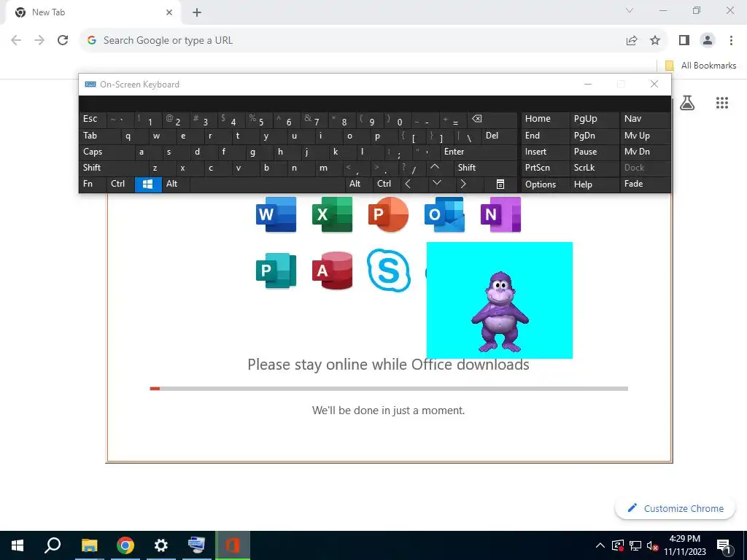
Task: Open Office installer from the taskbar
Action: 233,545
